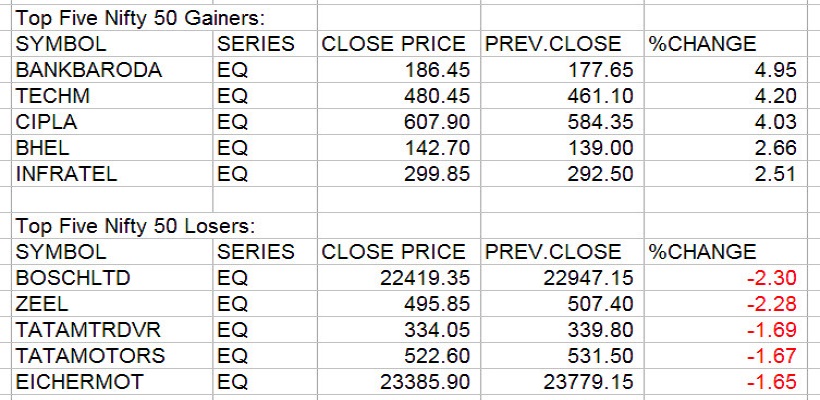Click the BHEL symbol cell
The image size is (820, 400).
(44, 148)
